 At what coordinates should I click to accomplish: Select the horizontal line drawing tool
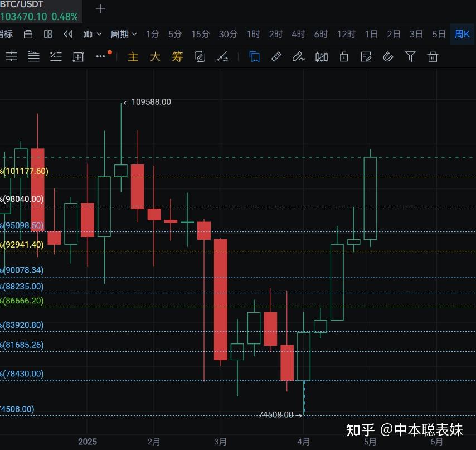[11, 57]
